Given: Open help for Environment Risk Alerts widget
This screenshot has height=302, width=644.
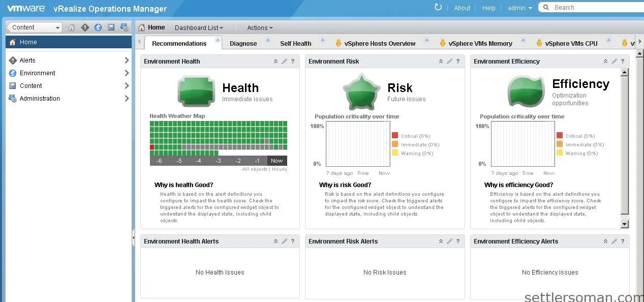Looking at the screenshot, I should coord(458,241).
